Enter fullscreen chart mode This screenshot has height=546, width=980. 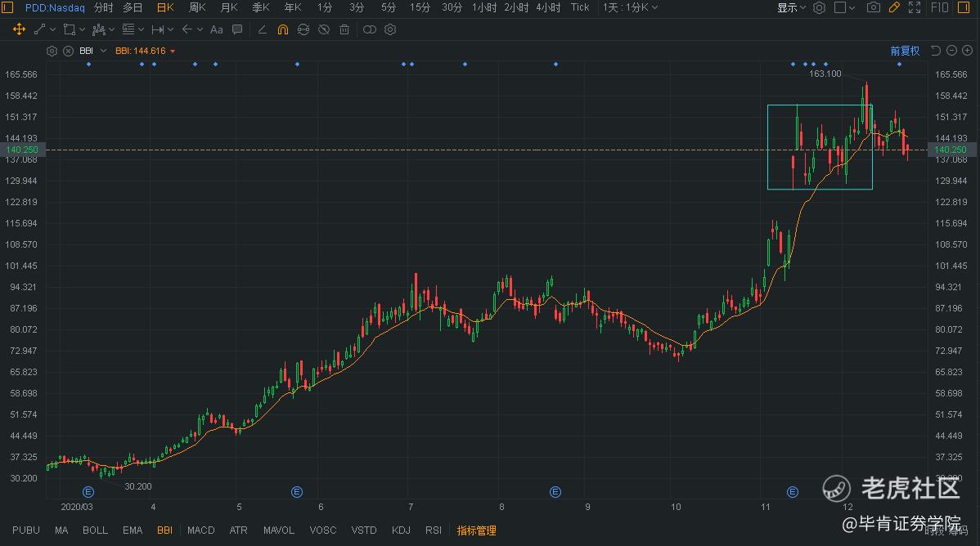[x=915, y=7]
